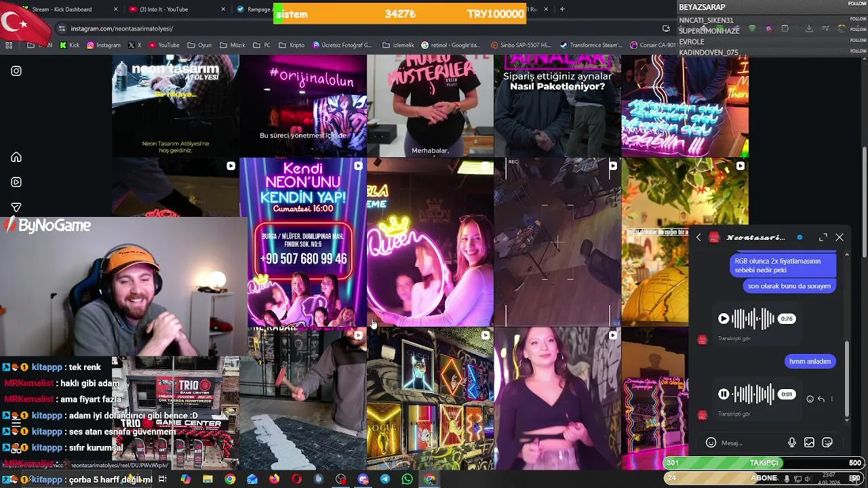
Task: Open X bookmark
Action: [135, 45]
